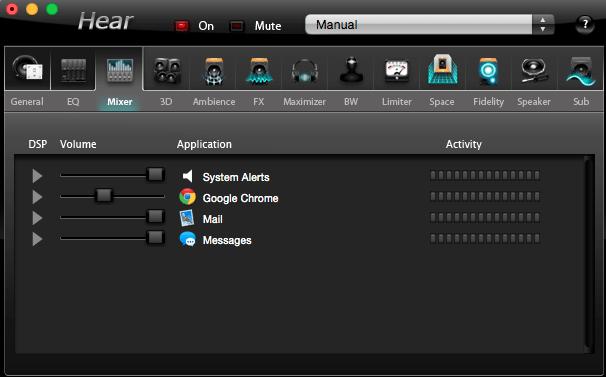The height and width of the screenshot is (377, 606).
Task: Select the Mixer tab label
Action: point(120,102)
